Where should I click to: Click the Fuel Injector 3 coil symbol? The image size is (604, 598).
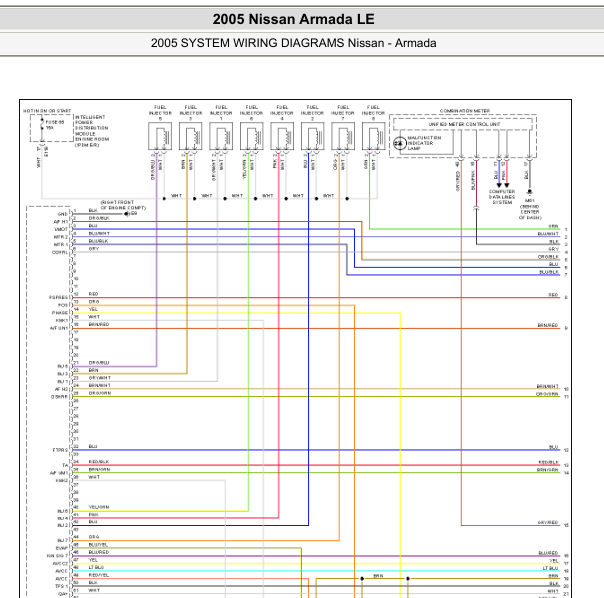pos(191,136)
